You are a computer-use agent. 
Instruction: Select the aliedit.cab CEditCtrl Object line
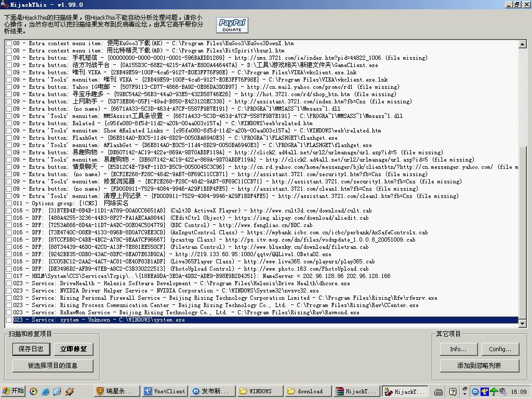click(x=191, y=218)
